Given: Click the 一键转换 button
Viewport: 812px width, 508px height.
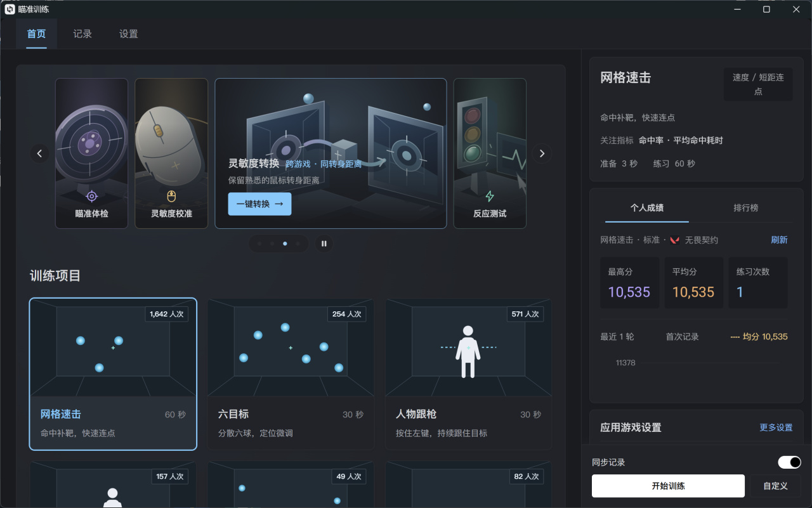Looking at the screenshot, I should [x=260, y=204].
